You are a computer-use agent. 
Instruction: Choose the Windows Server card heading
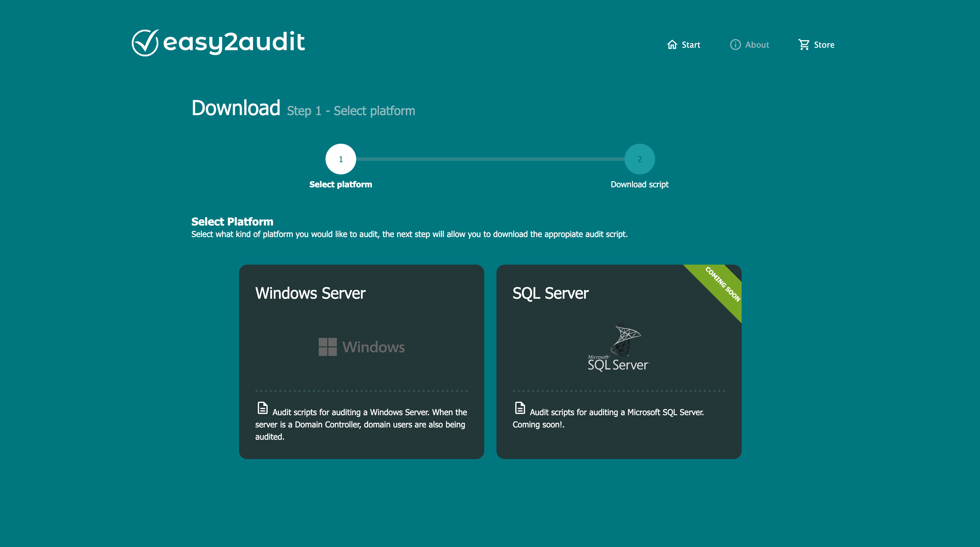pyautogui.click(x=310, y=294)
